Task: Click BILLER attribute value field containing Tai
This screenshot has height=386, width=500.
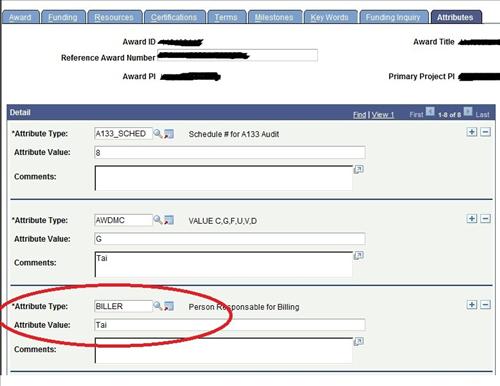Action: (230, 325)
